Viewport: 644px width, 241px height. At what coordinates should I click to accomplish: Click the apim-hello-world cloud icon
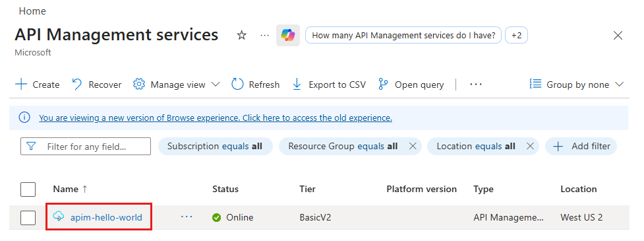pyautogui.click(x=59, y=217)
